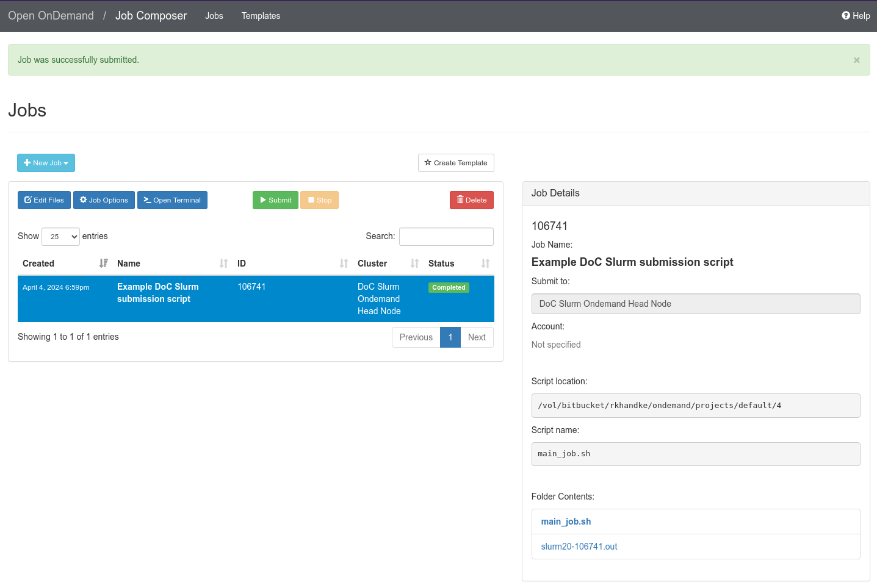
Task: Delete the selected job with trash button
Action: tap(471, 200)
